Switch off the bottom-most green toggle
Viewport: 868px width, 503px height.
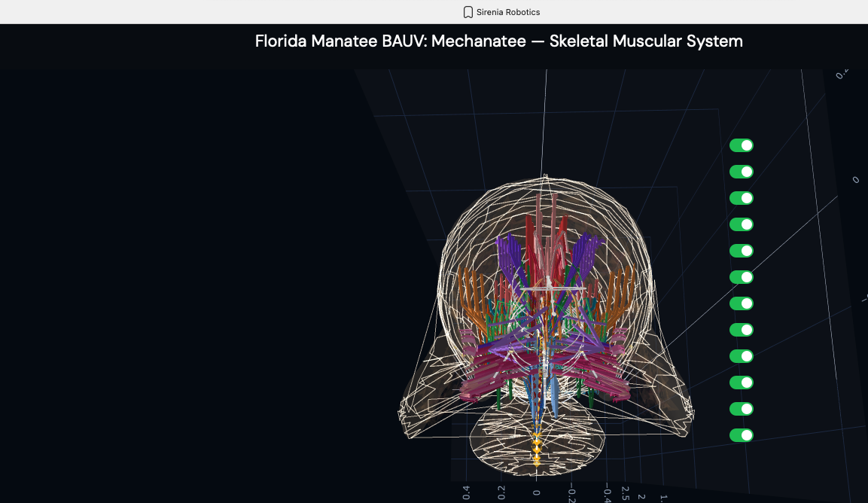tap(742, 435)
